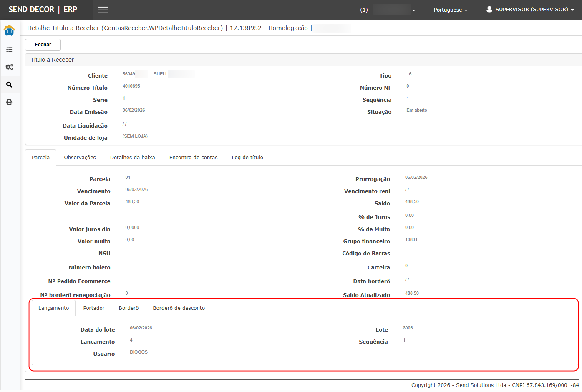
Task: Switch to Borderô de desconto sub-tab
Action: (x=179, y=308)
